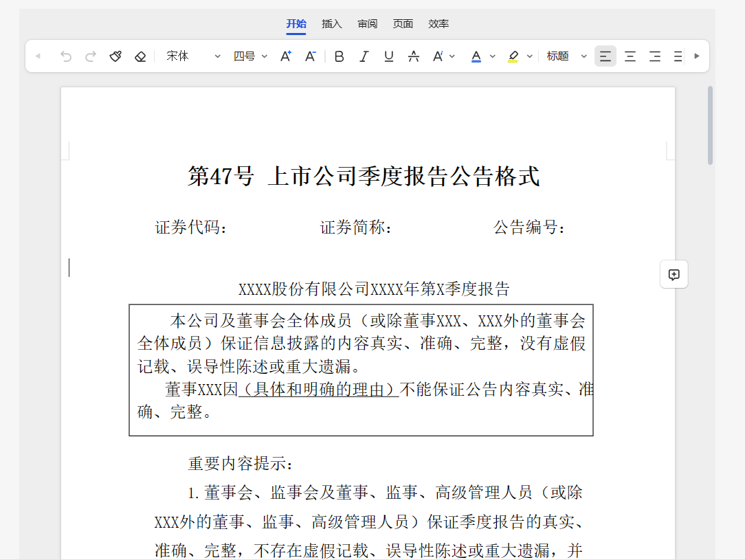Click the Redo arrow icon
This screenshot has width=745, height=560.
click(90, 56)
